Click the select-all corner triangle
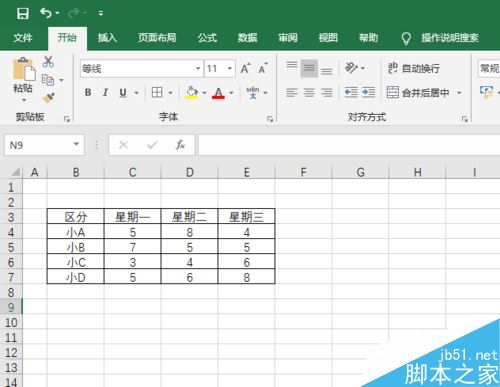Viewport: 500px width, 387px height. [x=15, y=172]
